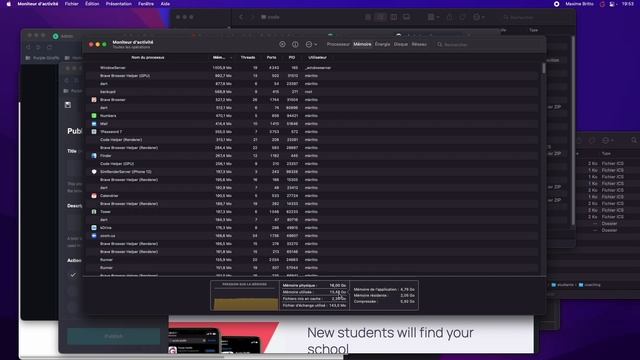
Task: Click the stop process button in Activity Monitor toolbar
Action: click(282, 44)
